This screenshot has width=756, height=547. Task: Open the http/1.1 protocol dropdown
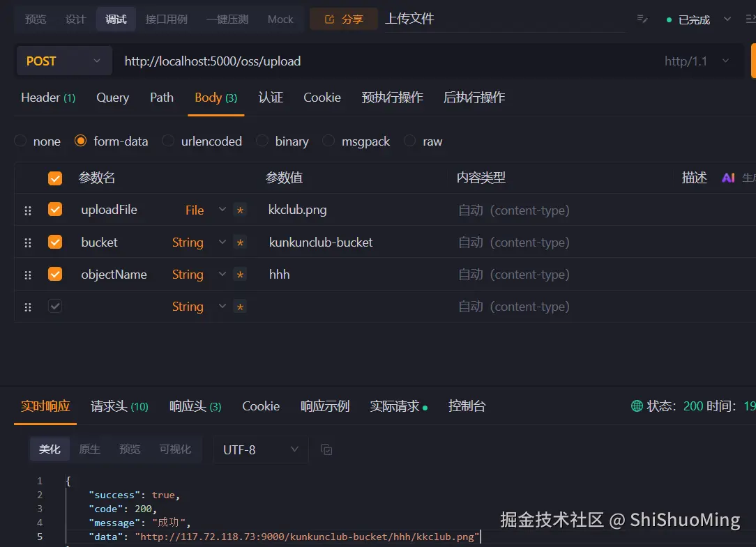pyautogui.click(x=696, y=61)
